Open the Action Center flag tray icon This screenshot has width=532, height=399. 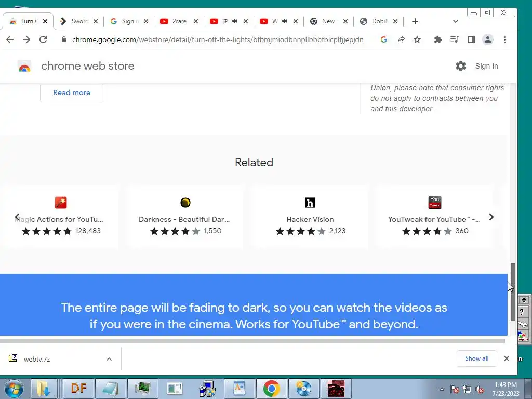click(455, 389)
